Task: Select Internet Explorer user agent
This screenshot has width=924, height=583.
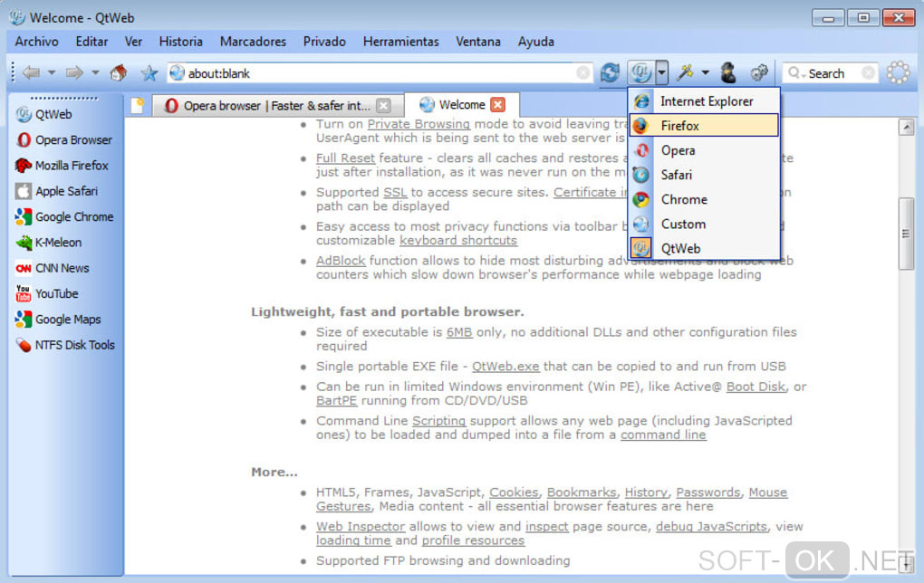Action: click(704, 101)
